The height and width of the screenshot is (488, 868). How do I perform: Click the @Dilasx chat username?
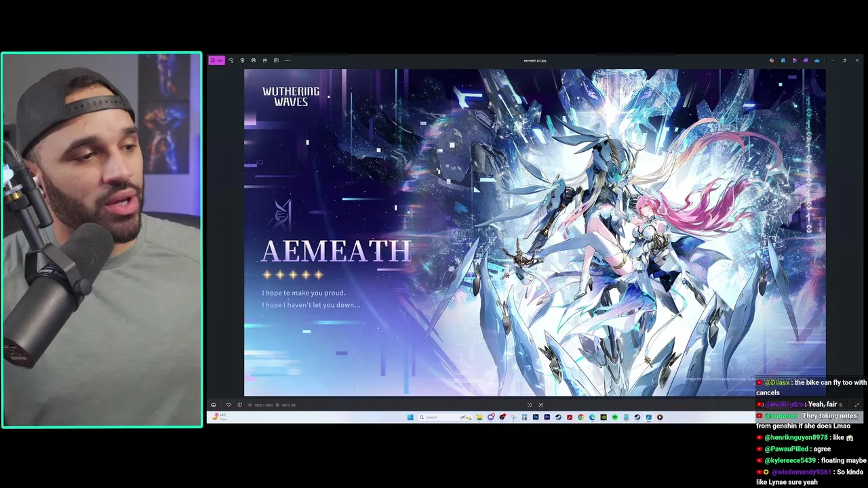(777, 382)
